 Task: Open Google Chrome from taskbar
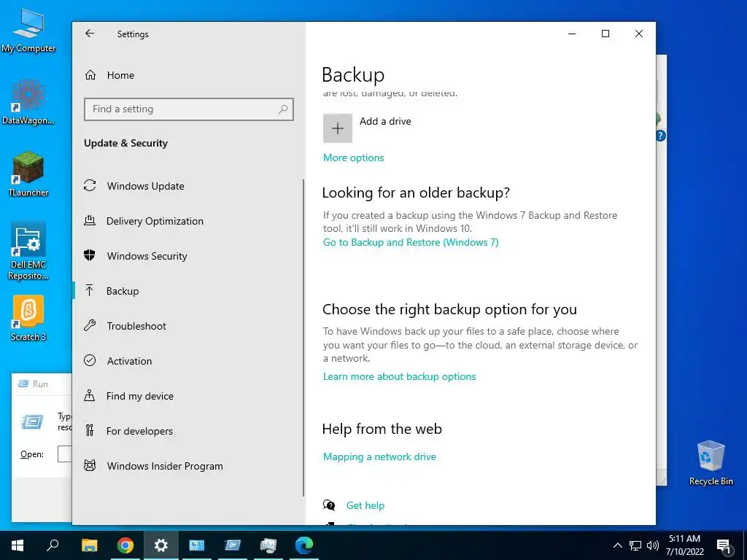pyautogui.click(x=125, y=545)
